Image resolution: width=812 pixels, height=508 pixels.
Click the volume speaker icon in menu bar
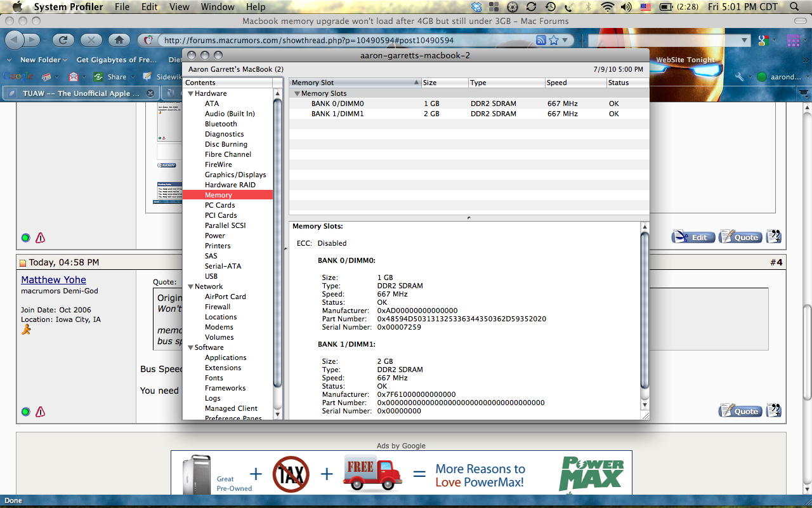[626, 7]
